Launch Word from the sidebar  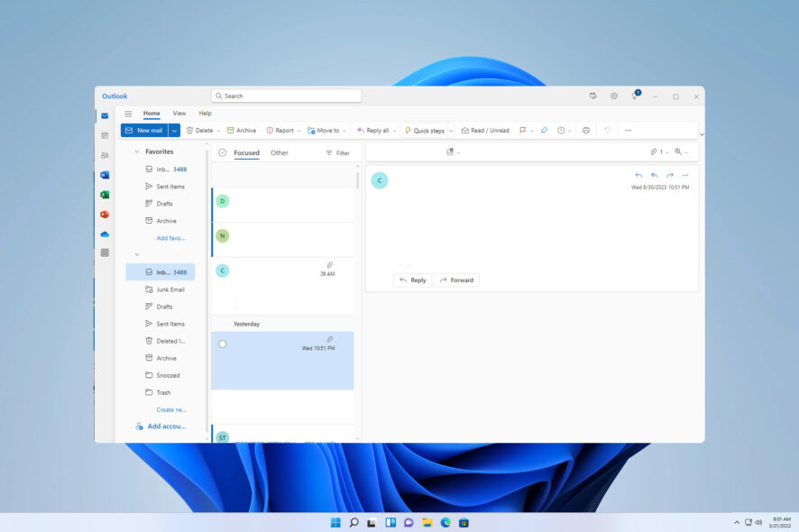[105, 174]
